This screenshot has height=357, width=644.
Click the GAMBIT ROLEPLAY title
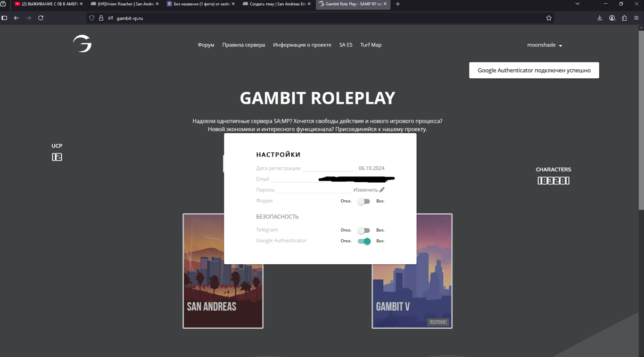[317, 98]
